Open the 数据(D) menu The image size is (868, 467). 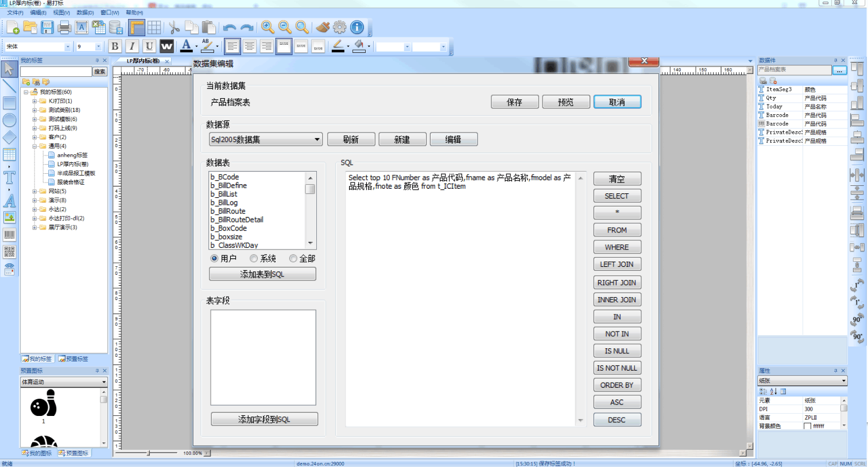point(85,13)
